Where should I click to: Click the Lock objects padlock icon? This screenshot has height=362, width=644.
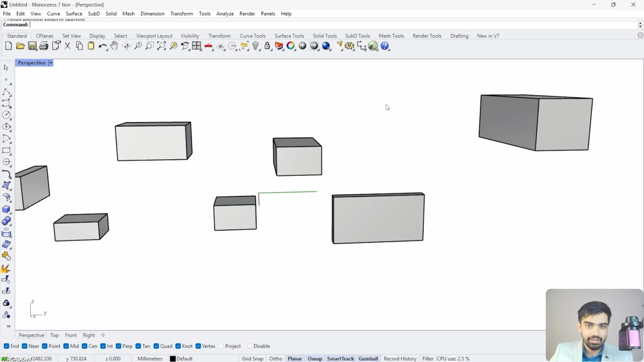[267, 46]
